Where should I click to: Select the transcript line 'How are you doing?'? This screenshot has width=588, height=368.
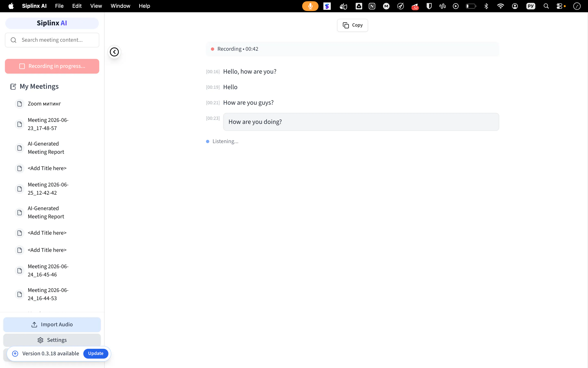pos(361,122)
